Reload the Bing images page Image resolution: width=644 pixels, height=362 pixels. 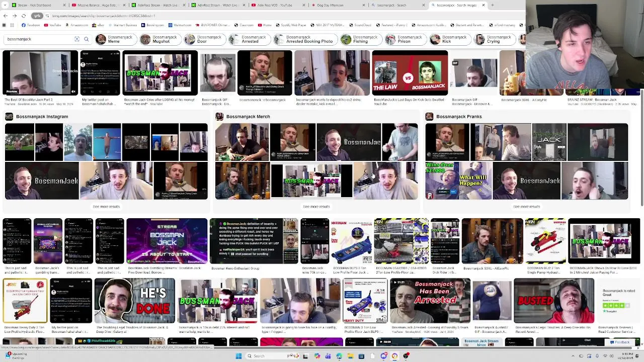click(x=24, y=16)
